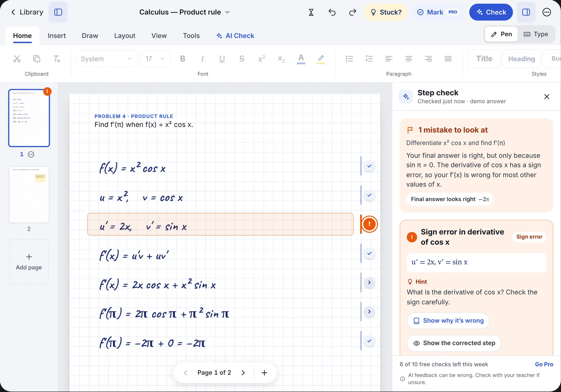Select the page 2 thumbnail

point(29,195)
